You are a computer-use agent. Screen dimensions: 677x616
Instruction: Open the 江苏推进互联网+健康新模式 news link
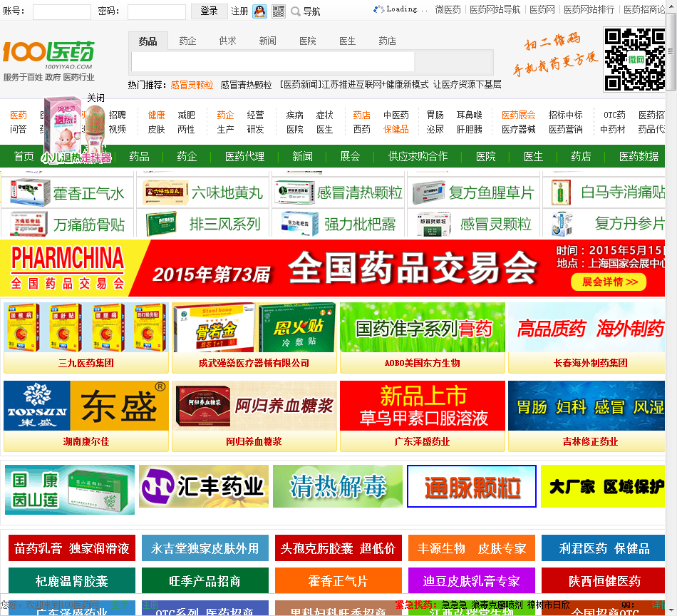[374, 85]
